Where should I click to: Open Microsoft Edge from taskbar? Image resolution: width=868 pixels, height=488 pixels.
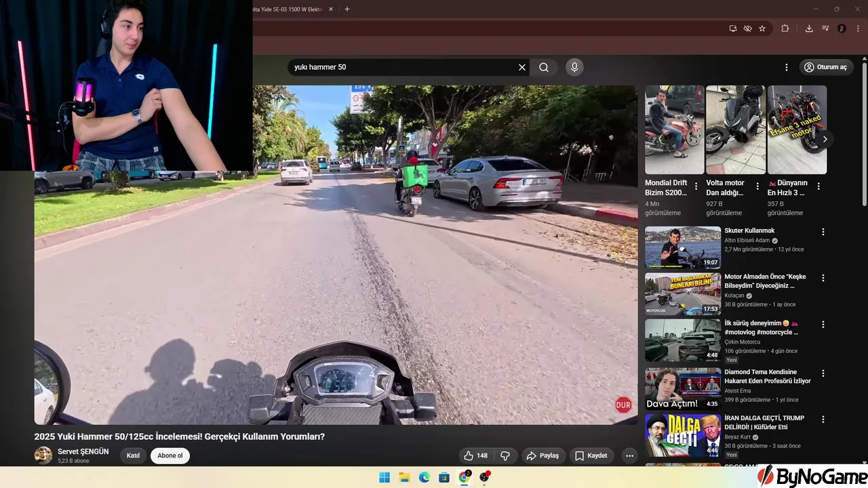pyautogui.click(x=424, y=477)
